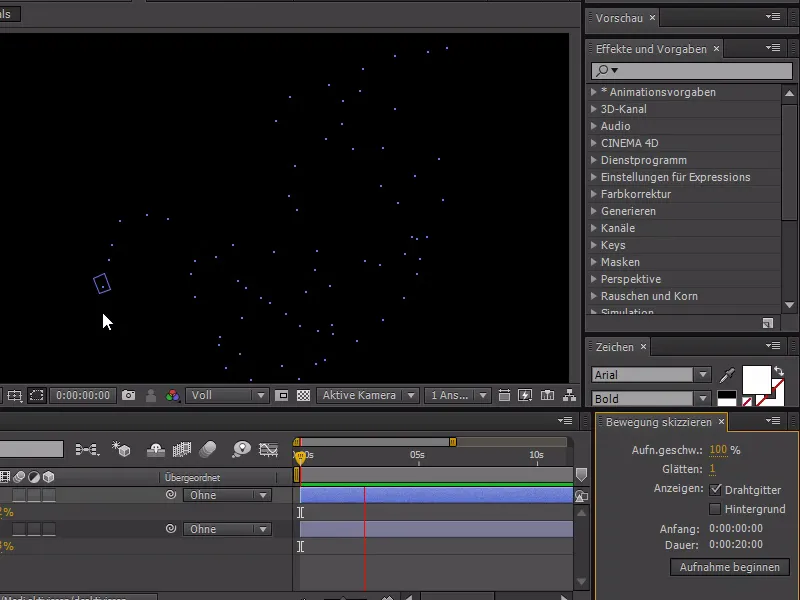The image size is (800, 600).
Task: Click the eyedropper in Zeichen panel
Action: pyautogui.click(x=727, y=375)
